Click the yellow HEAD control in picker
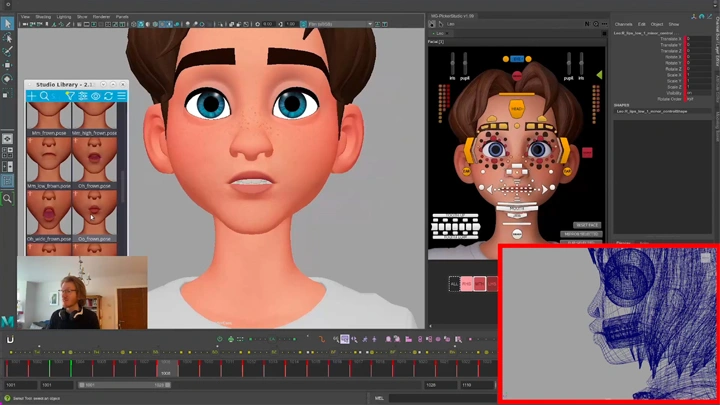 click(x=517, y=108)
